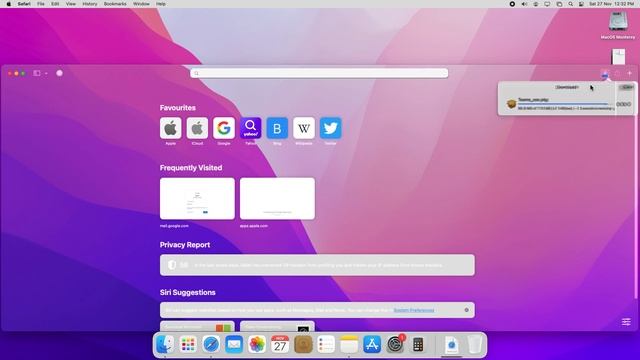
Task: Open the Yahoo favourite tile
Action: coord(251,128)
